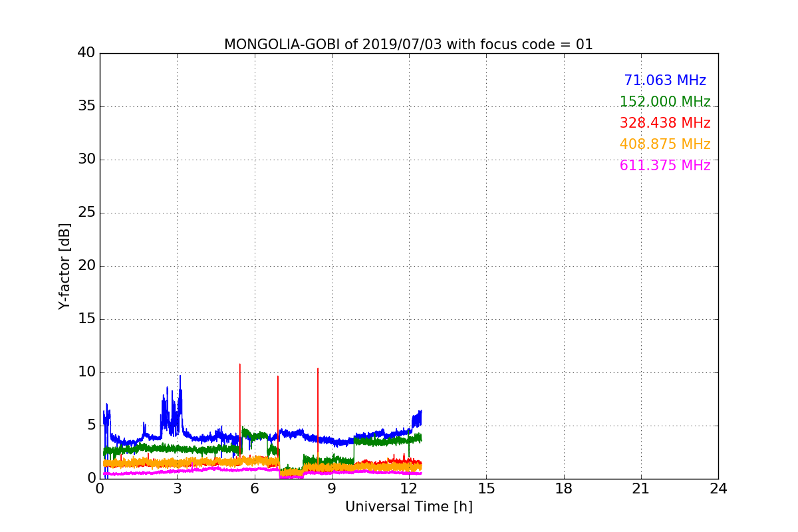Click x-axis tick label 21
798x532 pixels.
coord(641,488)
